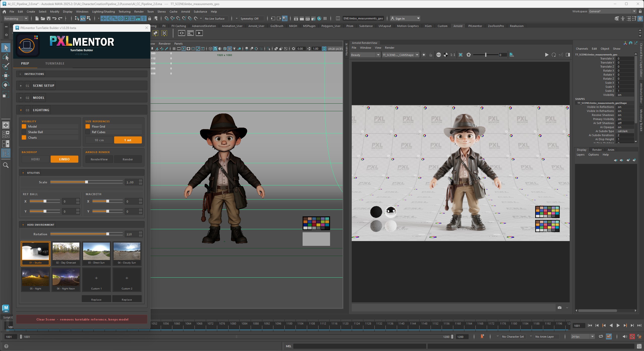
Task: Click the Script Editor icon at bottom right
Action: 639,346
